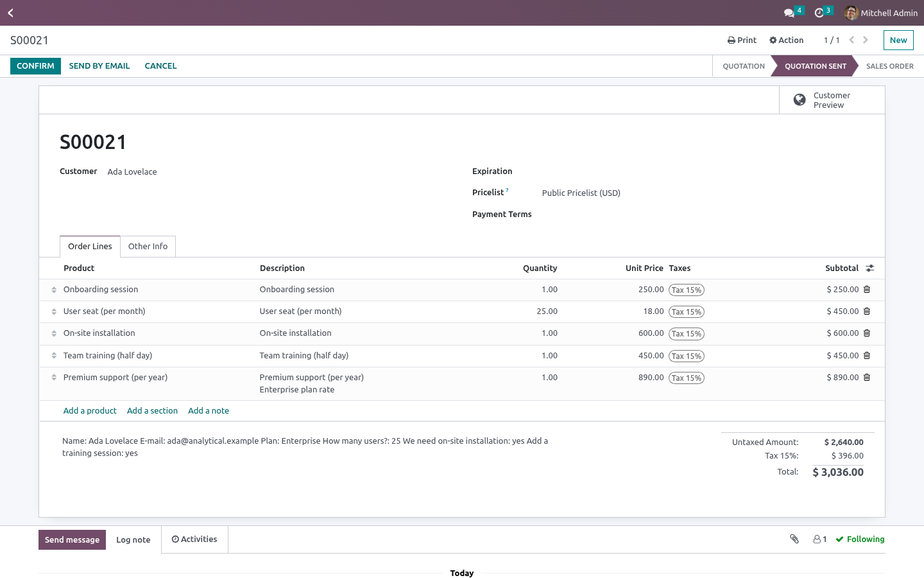Select the Sales Order status

click(889, 66)
